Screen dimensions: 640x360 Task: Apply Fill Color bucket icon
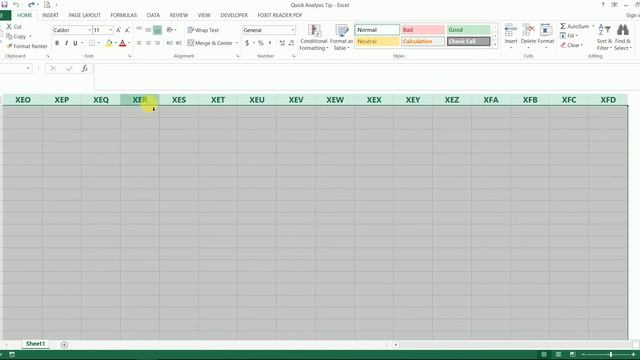pyautogui.click(x=109, y=43)
